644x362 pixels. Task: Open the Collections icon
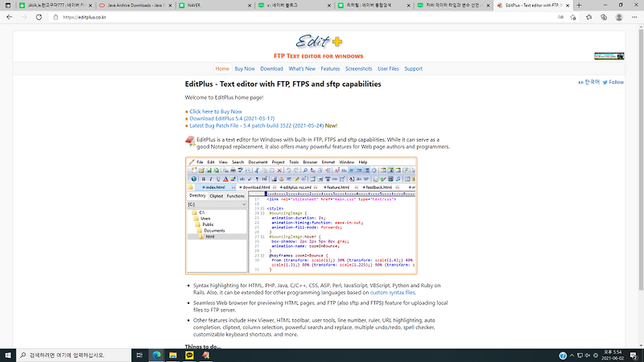(604, 17)
